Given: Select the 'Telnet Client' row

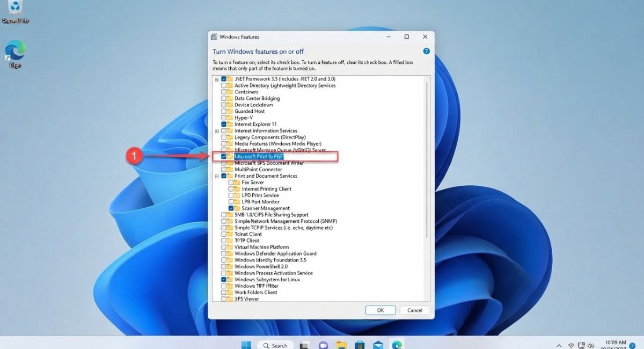Looking at the screenshot, I should tap(248, 234).
